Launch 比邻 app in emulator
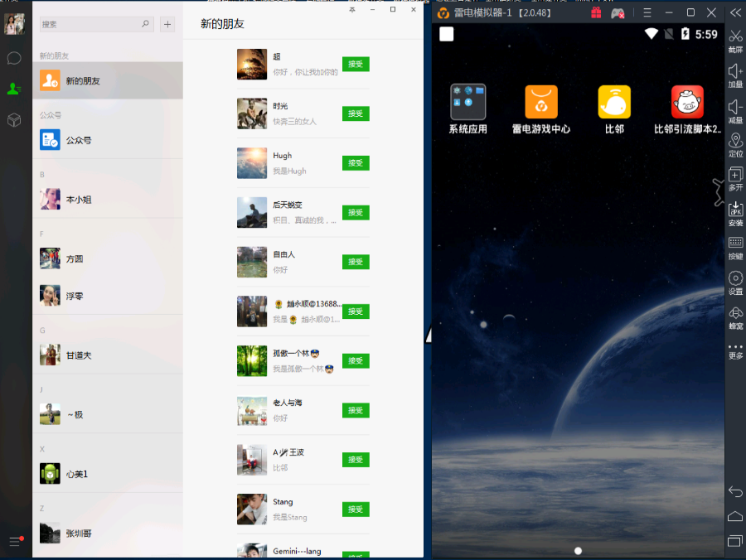The width and height of the screenshot is (746, 560). 614,109
